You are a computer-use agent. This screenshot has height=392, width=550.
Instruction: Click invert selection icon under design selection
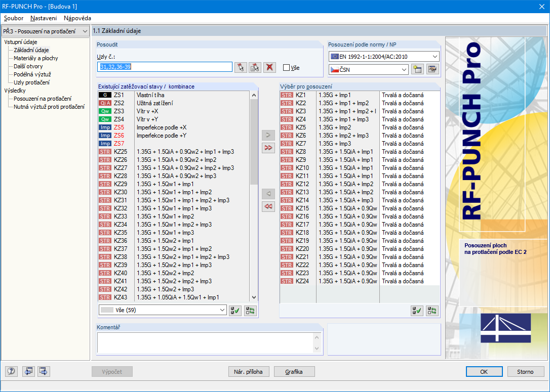432,311
